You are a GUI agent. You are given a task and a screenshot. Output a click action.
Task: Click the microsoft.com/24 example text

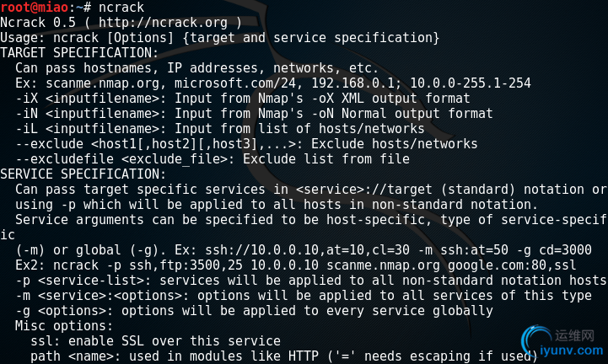point(235,83)
